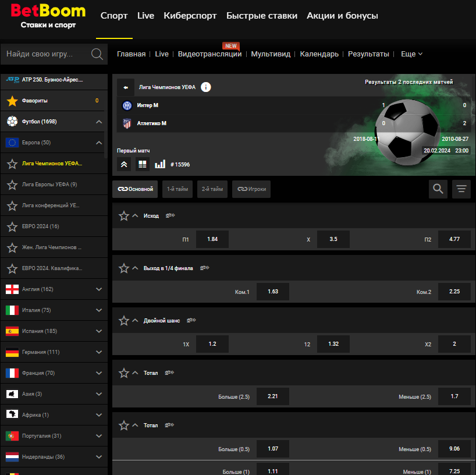Open the Мультивид link

pos(271,54)
